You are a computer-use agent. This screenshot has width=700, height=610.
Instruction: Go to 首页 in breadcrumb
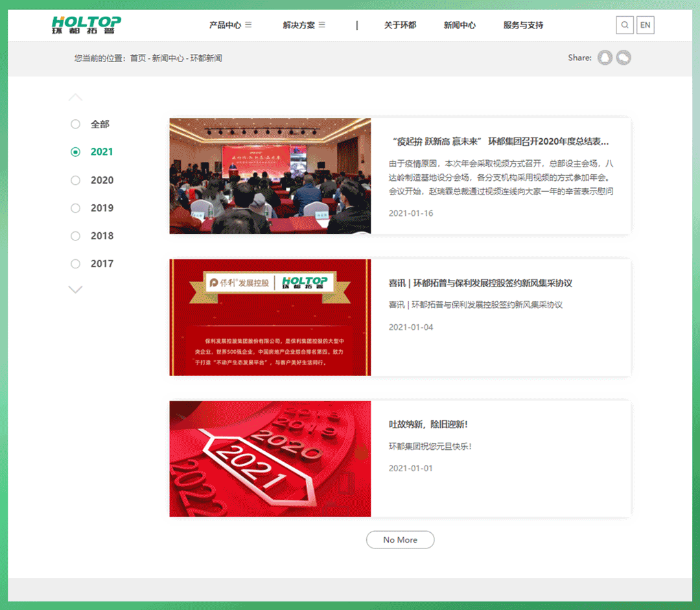point(138,58)
